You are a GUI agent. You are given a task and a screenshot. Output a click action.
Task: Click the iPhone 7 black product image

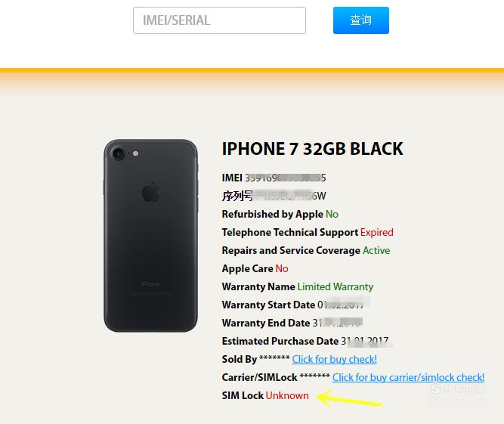[151, 236]
